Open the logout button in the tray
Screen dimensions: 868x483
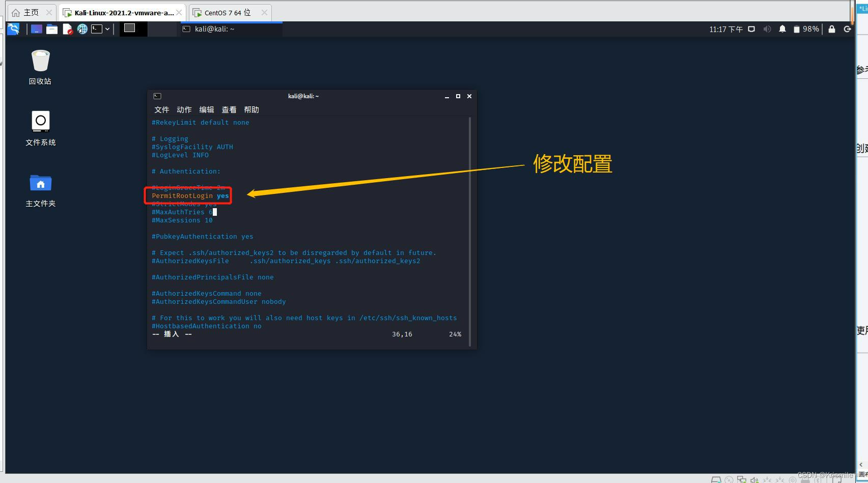click(848, 29)
